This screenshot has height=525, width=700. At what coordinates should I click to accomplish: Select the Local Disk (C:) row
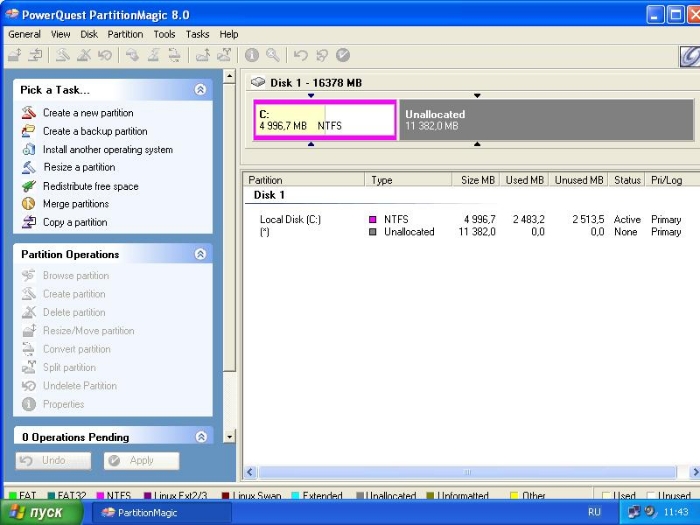290,219
